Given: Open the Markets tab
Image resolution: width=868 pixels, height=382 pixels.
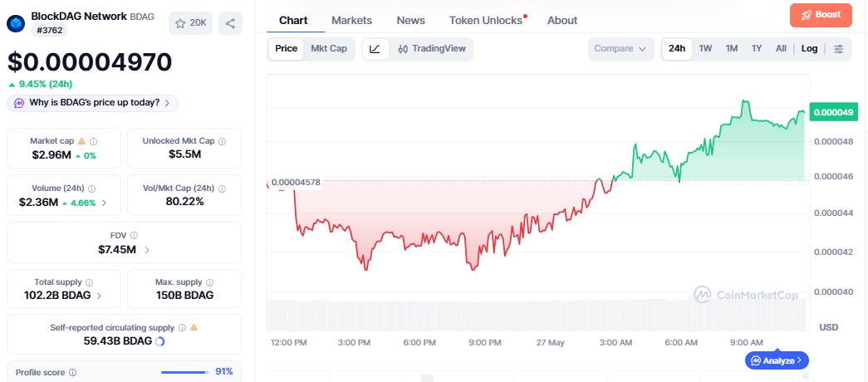Looking at the screenshot, I should [351, 21].
